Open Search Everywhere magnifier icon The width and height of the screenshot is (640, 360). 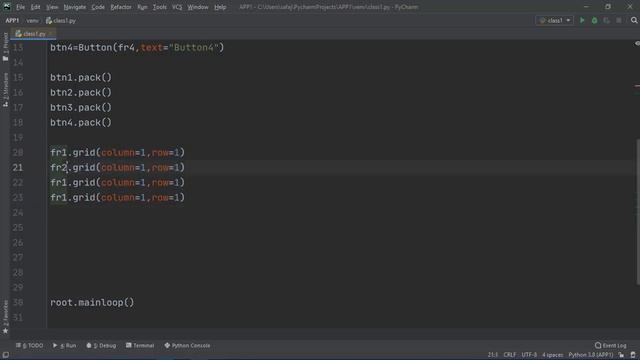[x=634, y=20]
